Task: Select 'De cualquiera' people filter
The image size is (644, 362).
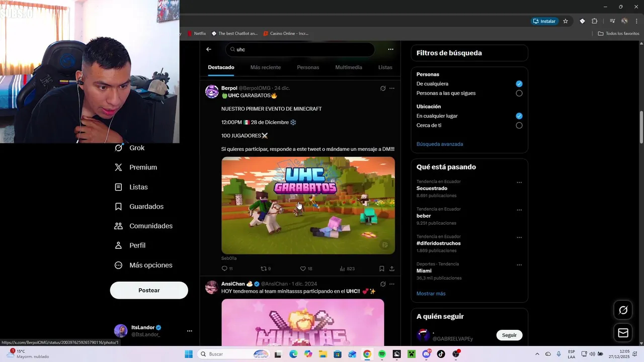Action: pos(519,84)
